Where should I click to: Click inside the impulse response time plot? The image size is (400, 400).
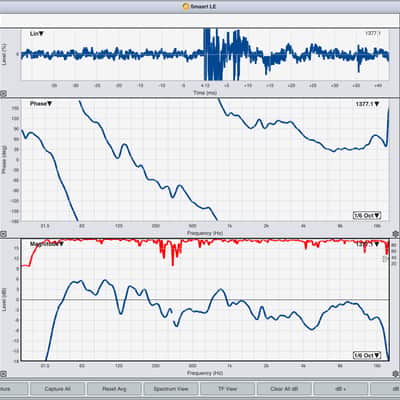point(205,54)
